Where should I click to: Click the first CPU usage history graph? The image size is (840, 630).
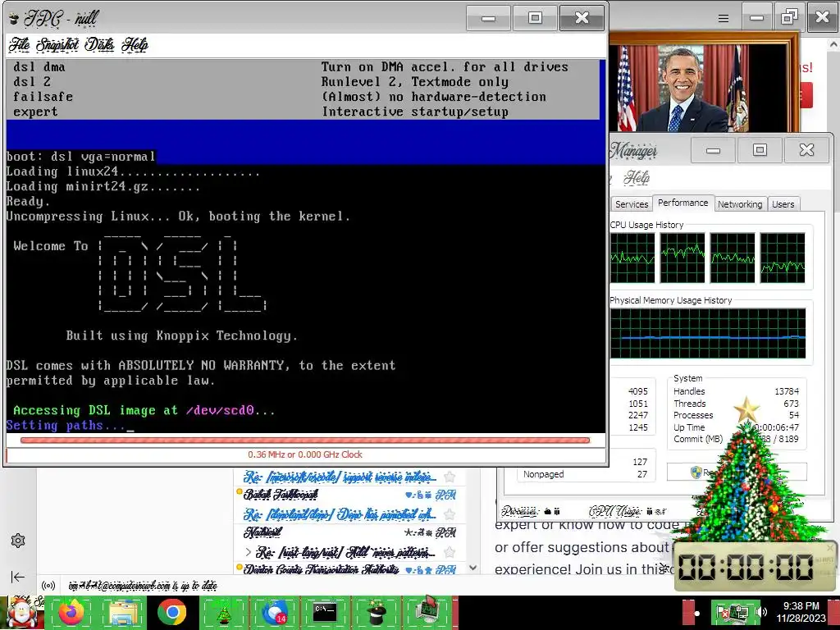click(632, 258)
